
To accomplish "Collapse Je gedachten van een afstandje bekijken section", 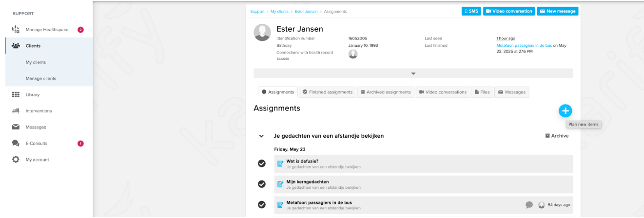I will coord(261,136).
